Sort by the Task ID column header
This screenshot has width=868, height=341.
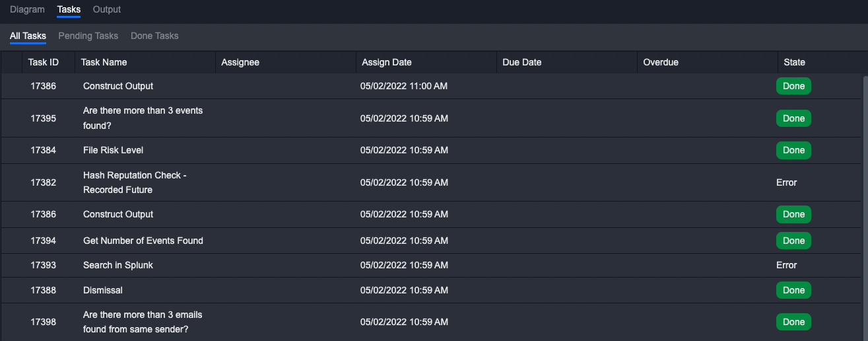point(44,62)
